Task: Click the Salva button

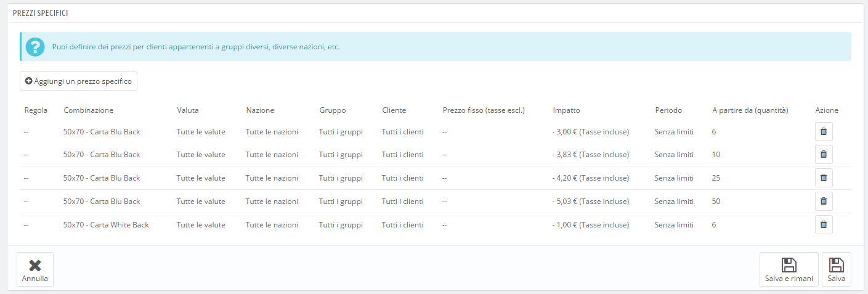Action: (x=836, y=269)
